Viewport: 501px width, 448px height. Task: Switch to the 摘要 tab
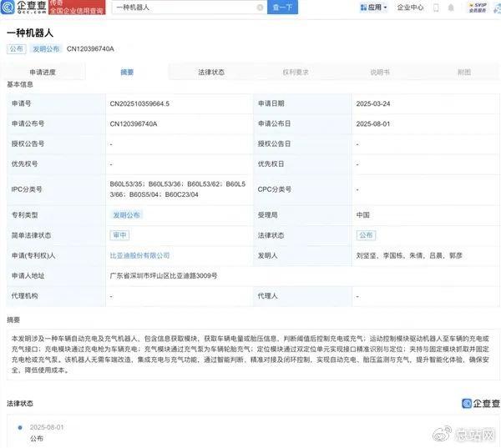point(127,73)
